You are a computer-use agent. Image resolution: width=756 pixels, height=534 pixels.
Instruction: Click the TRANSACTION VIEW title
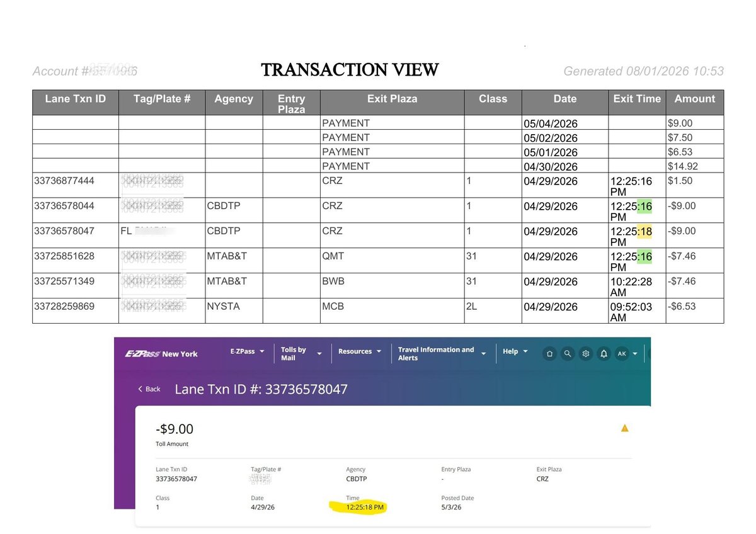coord(350,70)
